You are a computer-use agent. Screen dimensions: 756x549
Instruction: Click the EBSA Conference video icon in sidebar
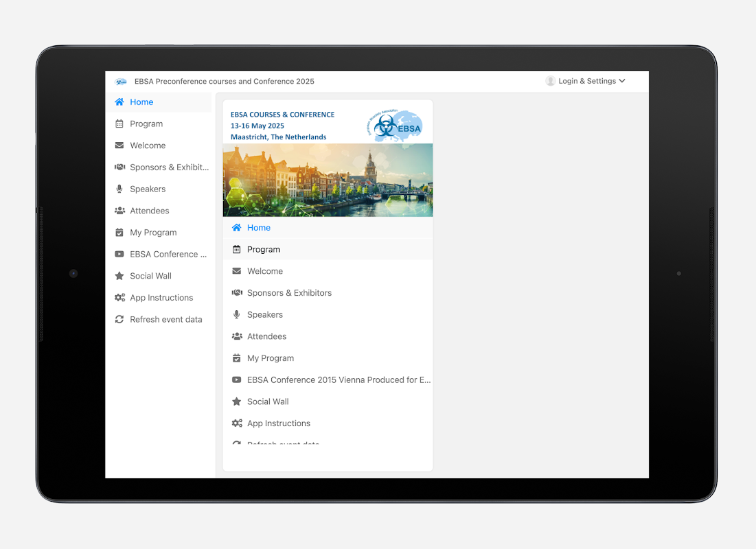click(x=119, y=254)
